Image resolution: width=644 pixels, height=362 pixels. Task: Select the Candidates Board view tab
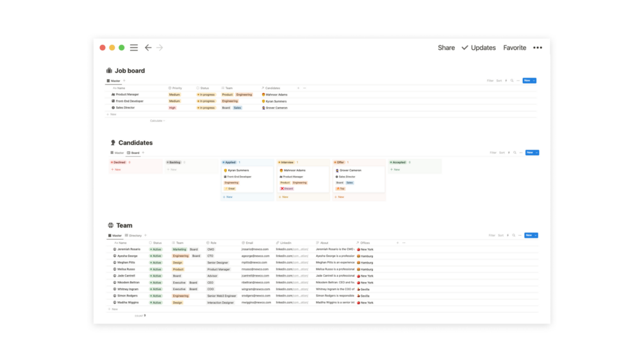tap(133, 152)
